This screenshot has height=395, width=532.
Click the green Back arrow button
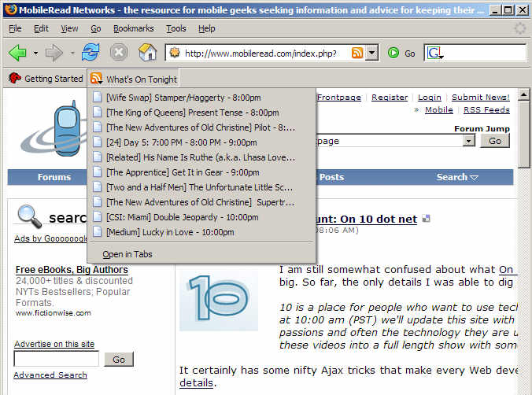coord(17,53)
